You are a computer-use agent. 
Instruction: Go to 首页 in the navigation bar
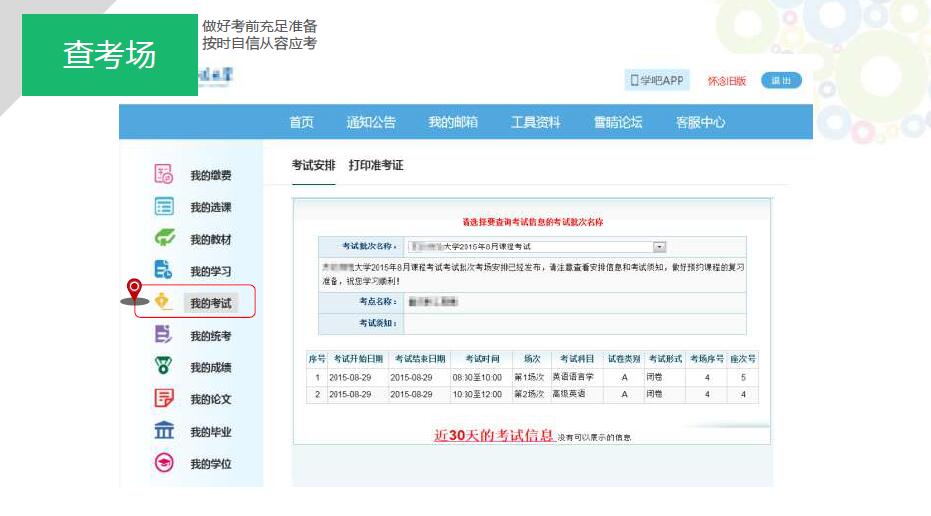[302, 122]
